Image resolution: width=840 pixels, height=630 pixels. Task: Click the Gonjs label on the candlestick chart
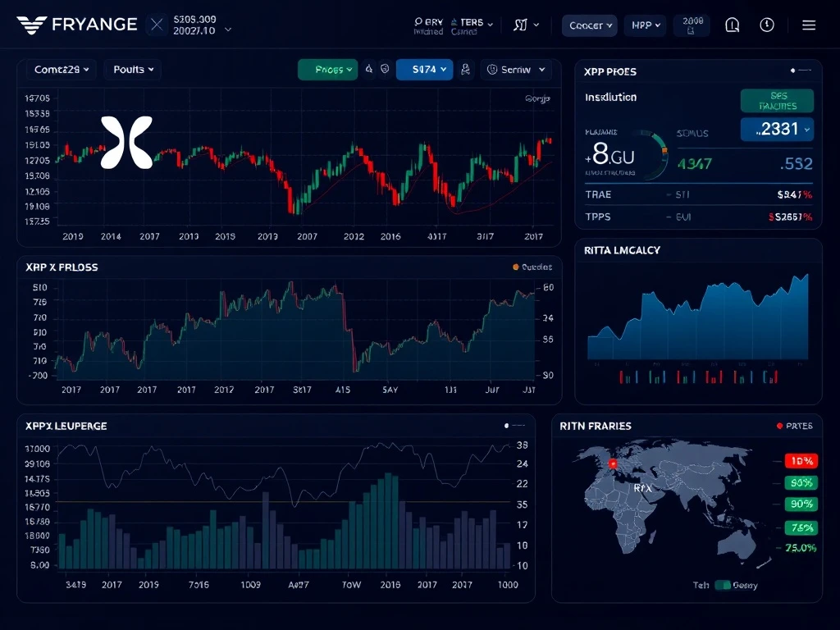[537, 98]
